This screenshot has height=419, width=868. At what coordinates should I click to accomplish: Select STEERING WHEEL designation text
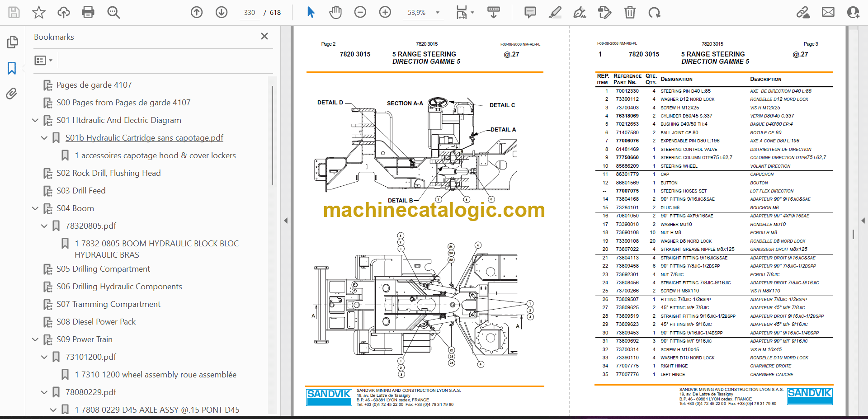(x=679, y=166)
